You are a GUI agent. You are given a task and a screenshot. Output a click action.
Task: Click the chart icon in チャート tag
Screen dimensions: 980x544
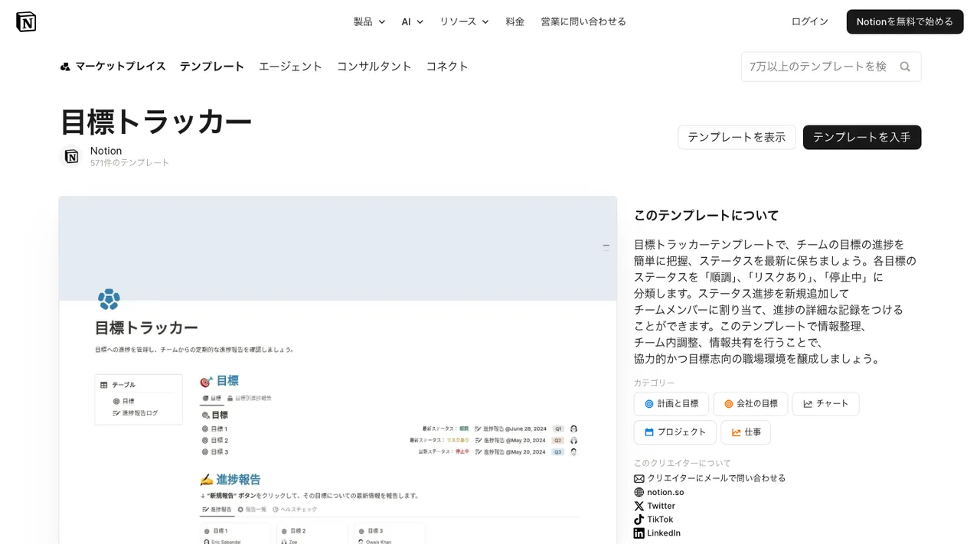pyautogui.click(x=808, y=404)
